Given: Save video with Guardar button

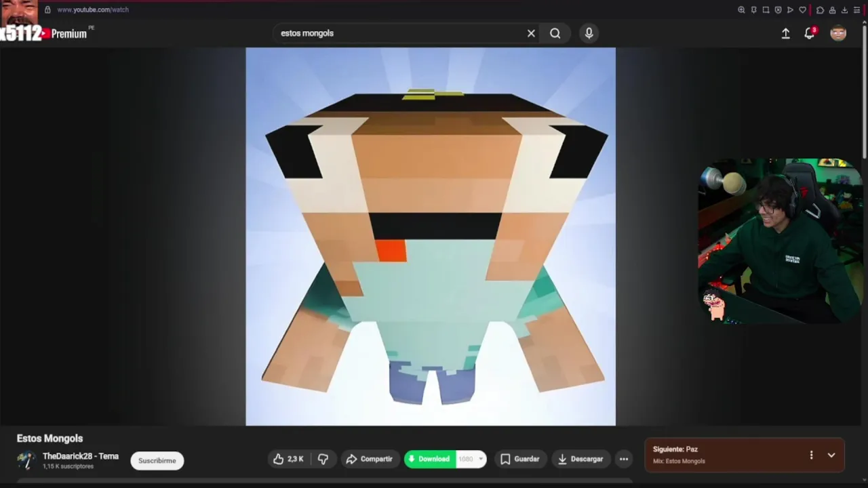Looking at the screenshot, I should click(520, 460).
